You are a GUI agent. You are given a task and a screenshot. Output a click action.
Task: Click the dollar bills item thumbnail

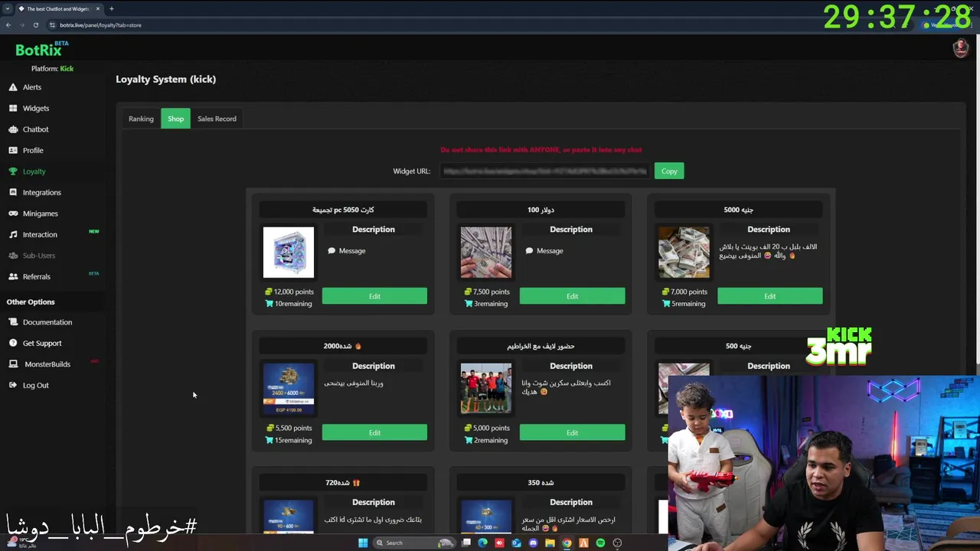[x=486, y=252]
